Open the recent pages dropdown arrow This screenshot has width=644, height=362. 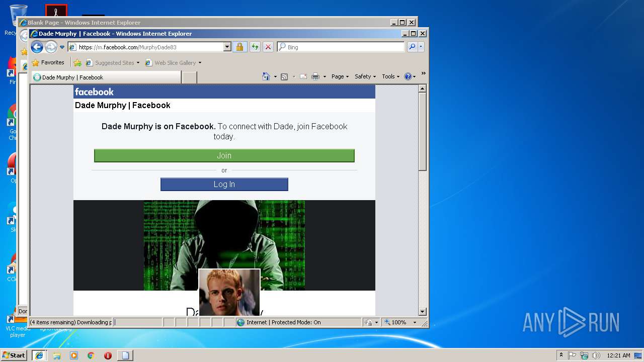pyautogui.click(x=62, y=47)
